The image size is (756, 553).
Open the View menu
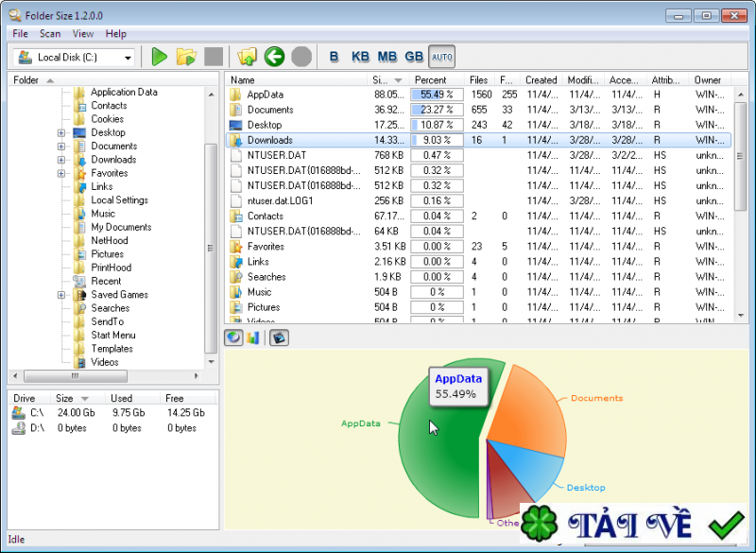83,34
